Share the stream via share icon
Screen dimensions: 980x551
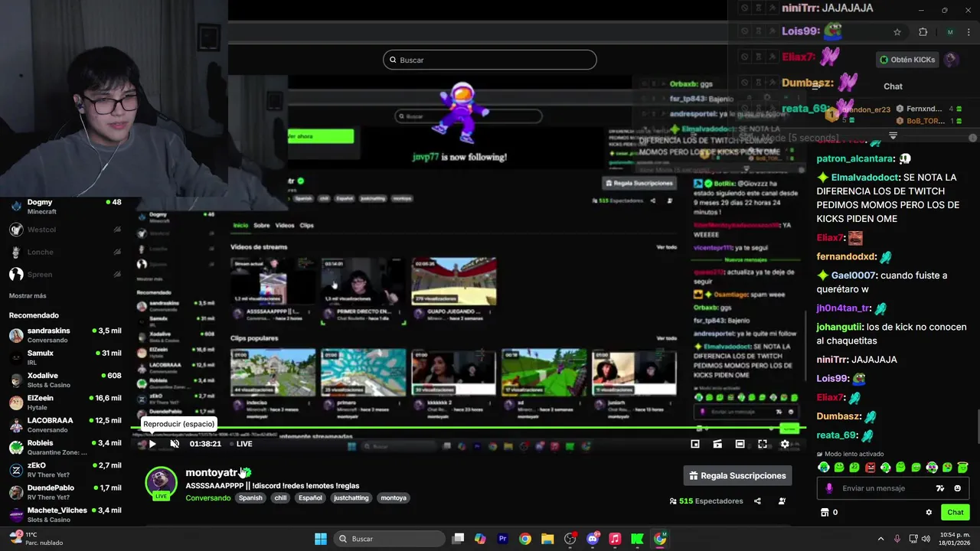757,501
